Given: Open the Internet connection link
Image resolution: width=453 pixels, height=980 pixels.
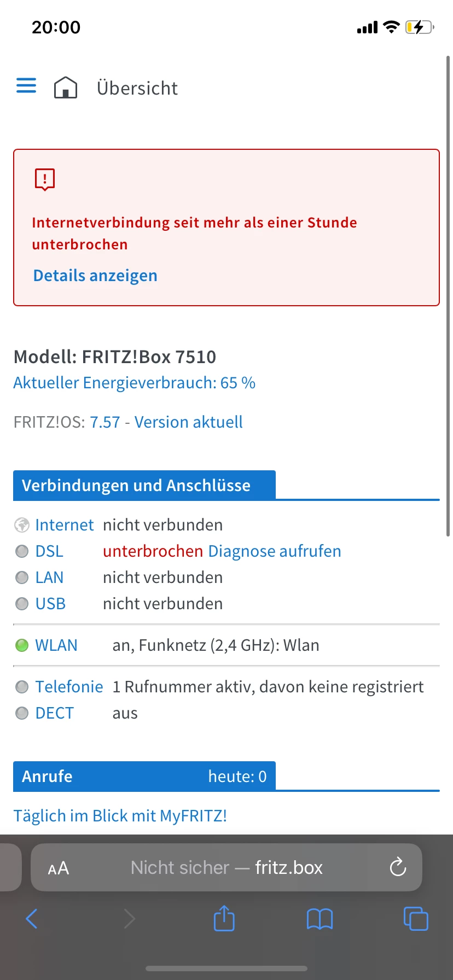Looking at the screenshot, I should point(64,525).
